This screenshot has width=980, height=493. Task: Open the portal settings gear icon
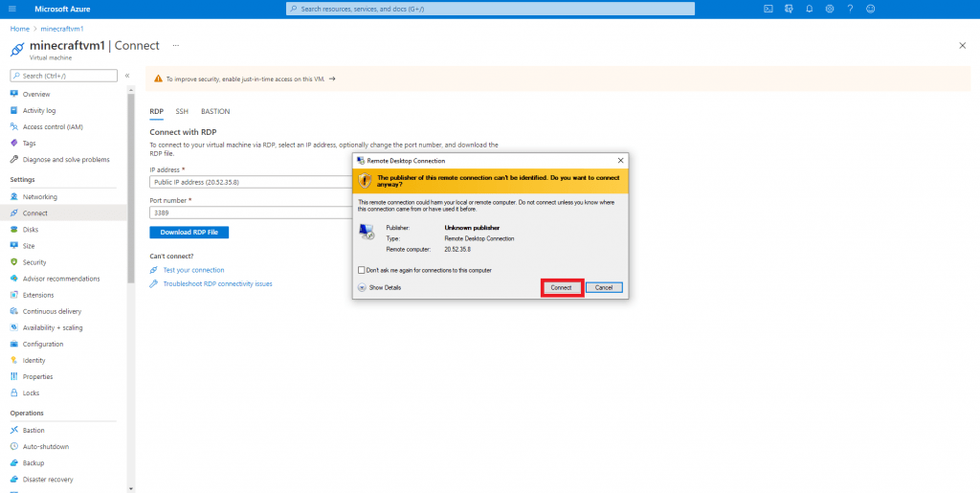[x=830, y=9]
